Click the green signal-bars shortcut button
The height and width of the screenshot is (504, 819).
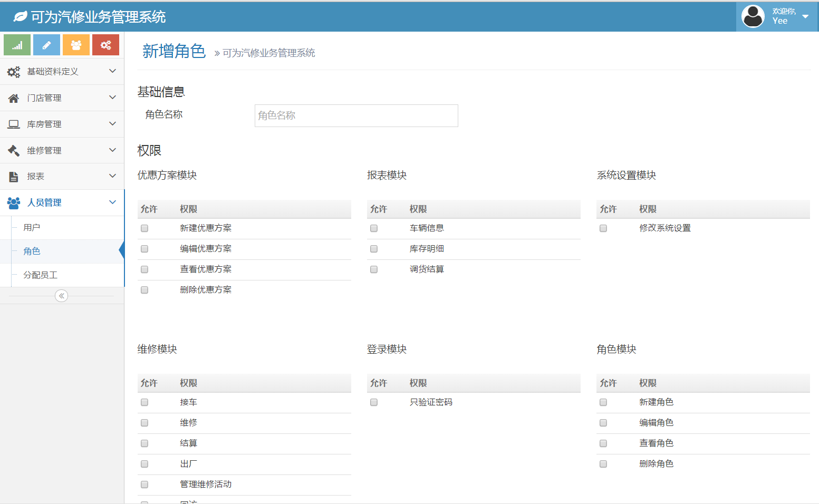tap(17, 45)
